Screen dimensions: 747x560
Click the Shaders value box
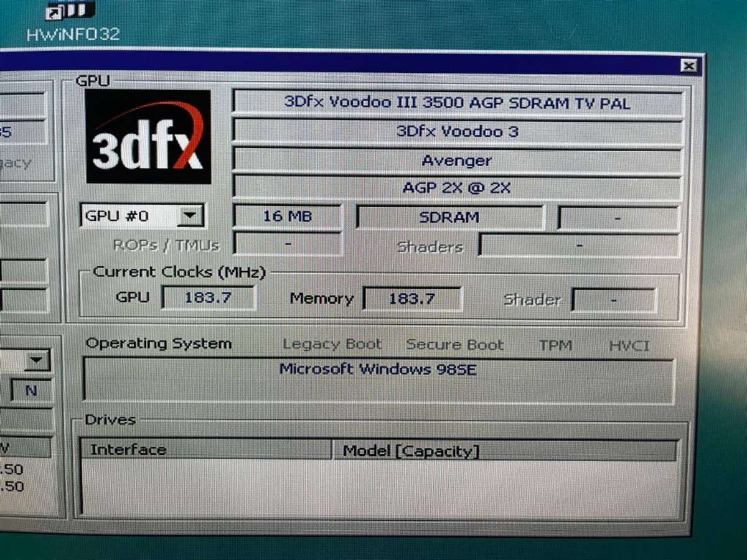point(579,246)
